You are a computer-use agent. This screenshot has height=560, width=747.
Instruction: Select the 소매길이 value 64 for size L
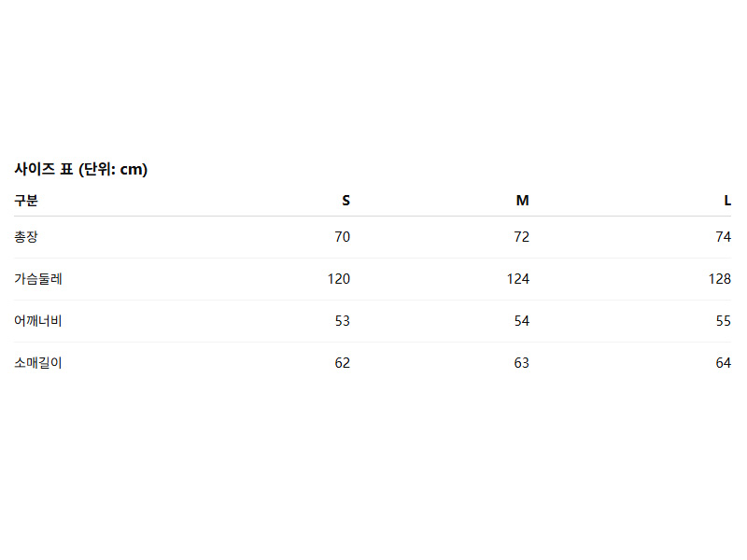click(x=724, y=363)
